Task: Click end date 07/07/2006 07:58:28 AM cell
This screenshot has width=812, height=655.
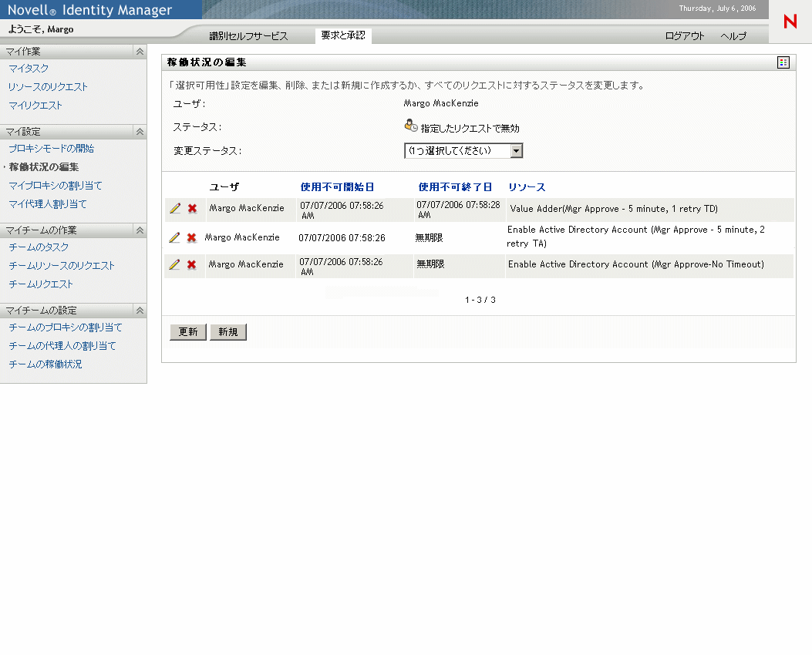Action: [458, 210]
